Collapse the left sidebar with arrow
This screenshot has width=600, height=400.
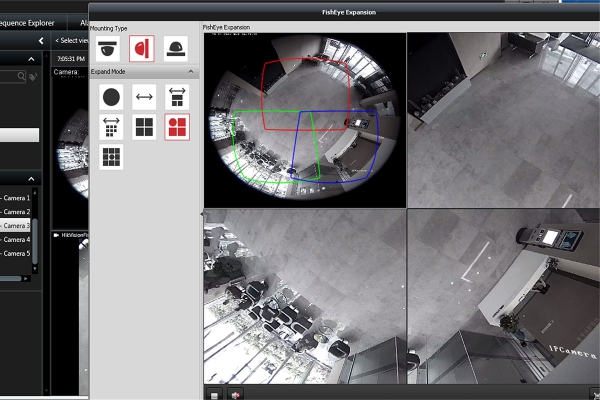tap(41, 41)
